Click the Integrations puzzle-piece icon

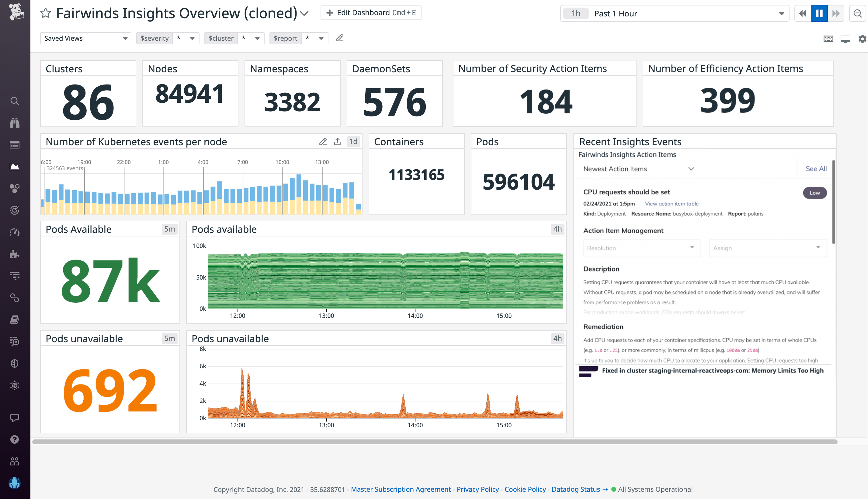pyautogui.click(x=14, y=254)
